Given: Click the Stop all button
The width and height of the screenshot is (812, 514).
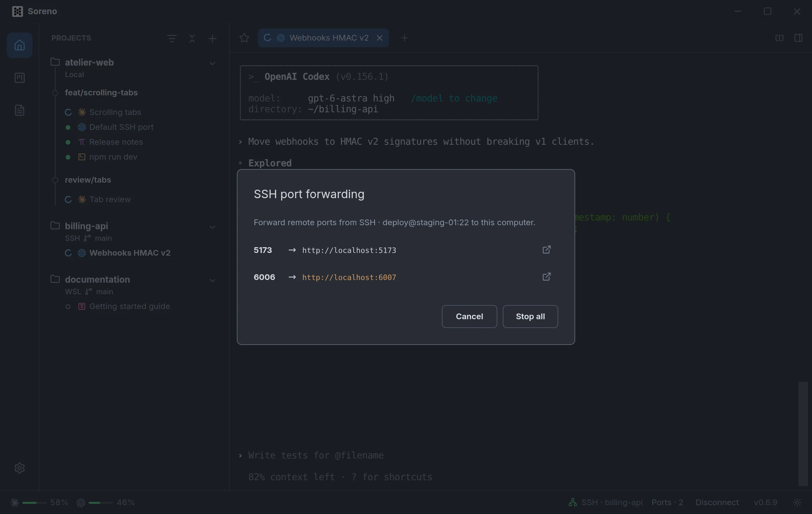Looking at the screenshot, I should tap(530, 317).
